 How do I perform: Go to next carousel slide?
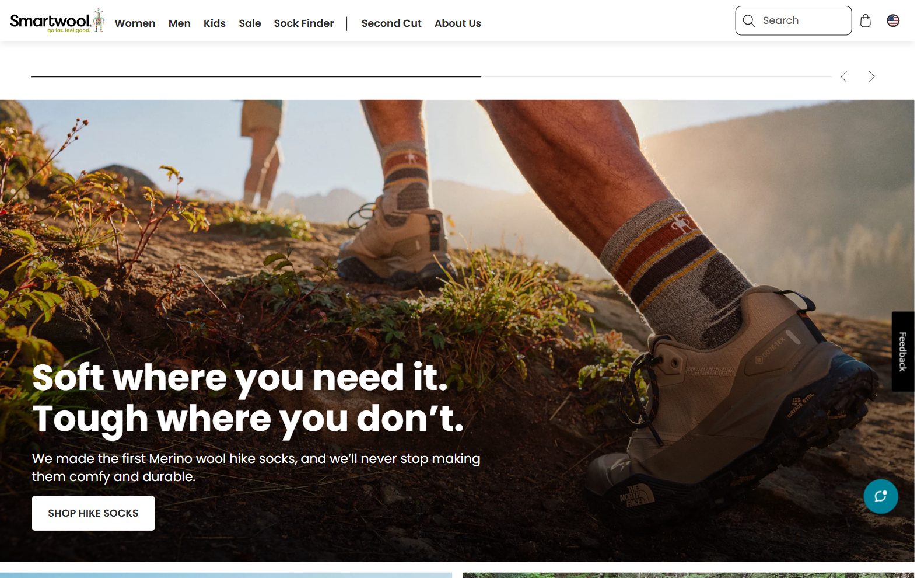[x=871, y=76]
